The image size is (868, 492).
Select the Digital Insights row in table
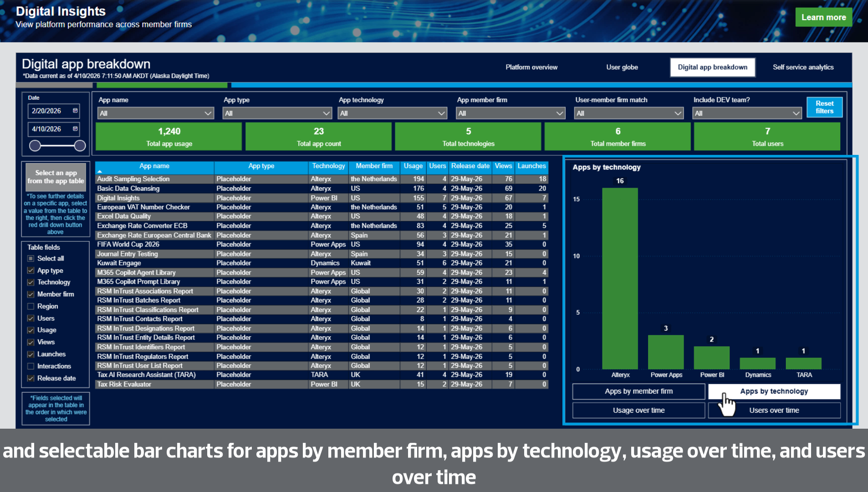click(x=322, y=198)
